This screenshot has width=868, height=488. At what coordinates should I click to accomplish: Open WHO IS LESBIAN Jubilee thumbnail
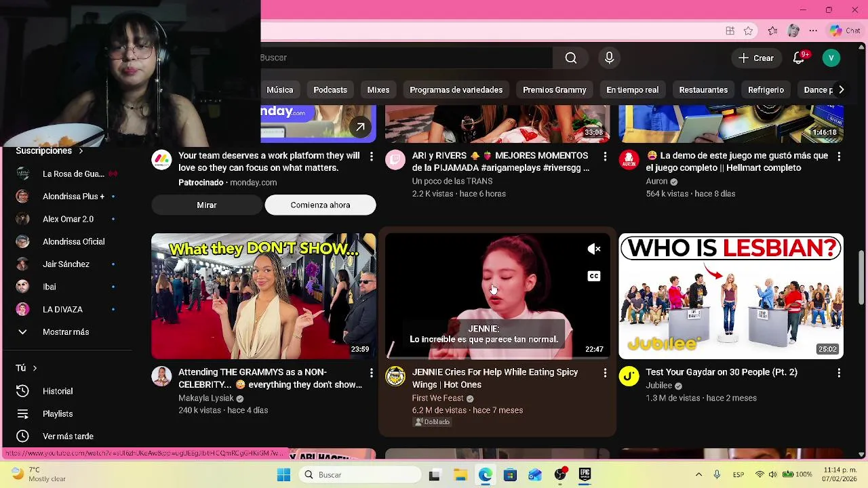[731, 296]
